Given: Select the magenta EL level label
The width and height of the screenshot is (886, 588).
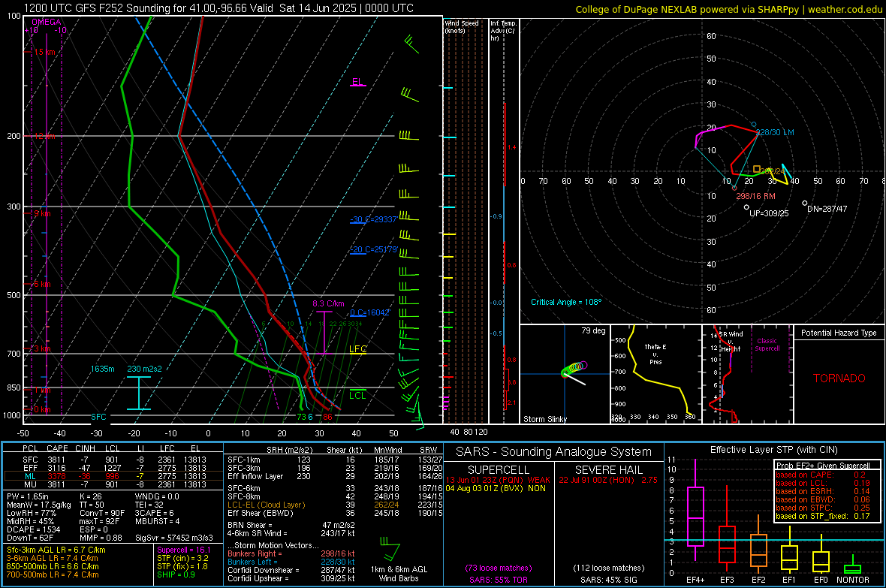Looking at the screenshot, I should tap(357, 81).
